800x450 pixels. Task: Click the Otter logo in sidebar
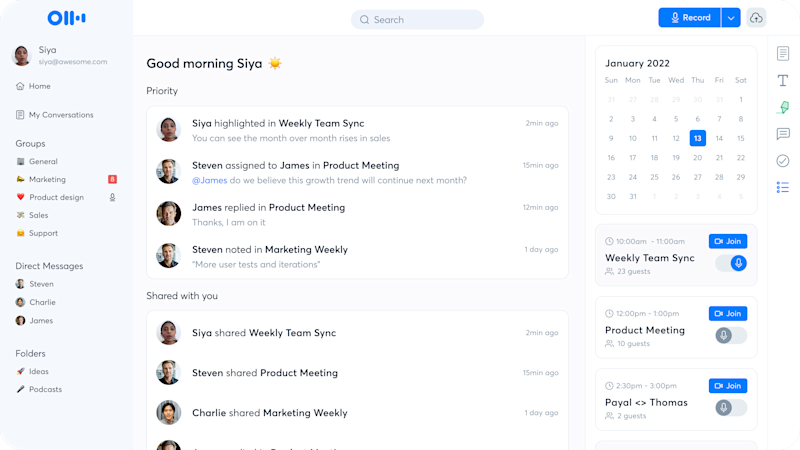[66, 18]
